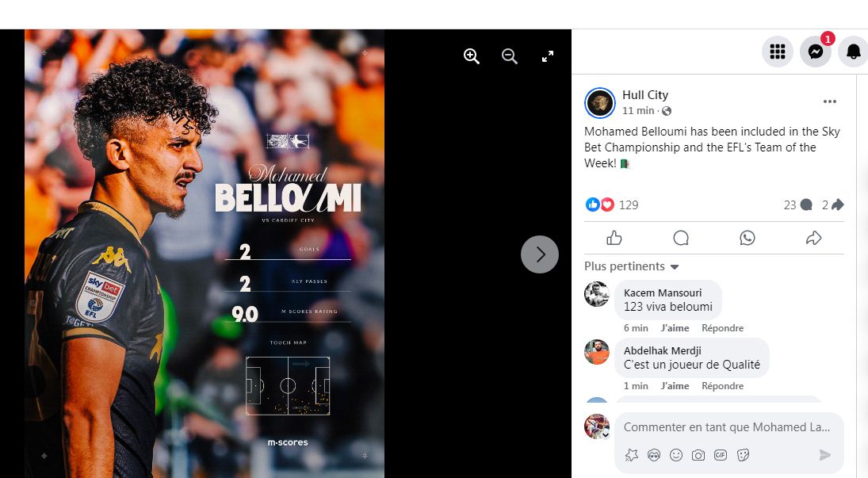Like the Hull City post
868x478 pixels.
(614, 238)
